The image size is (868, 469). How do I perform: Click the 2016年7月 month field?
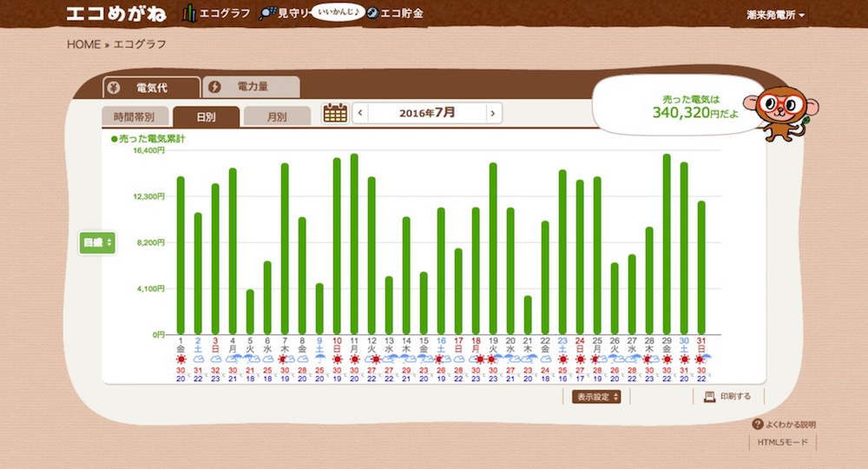click(x=427, y=113)
